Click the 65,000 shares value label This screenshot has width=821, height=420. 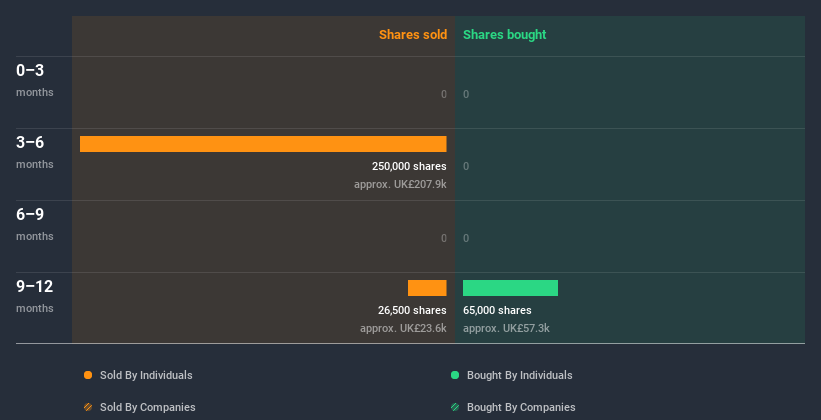(497, 310)
